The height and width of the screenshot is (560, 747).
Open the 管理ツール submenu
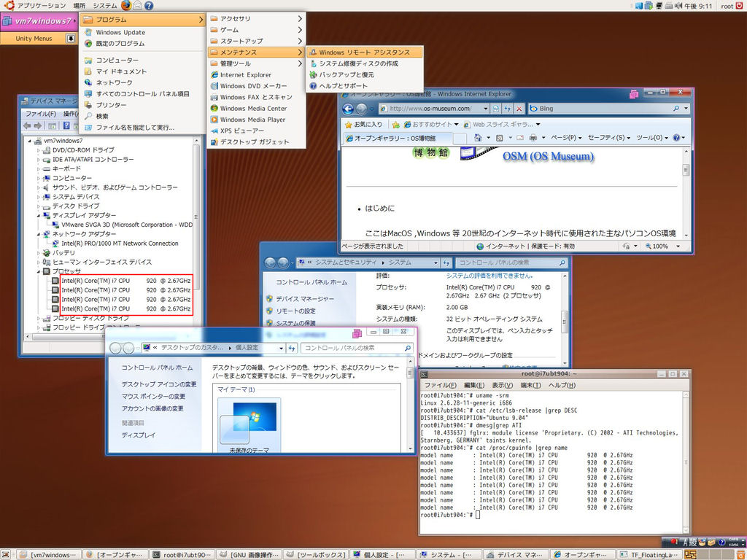tap(256, 63)
